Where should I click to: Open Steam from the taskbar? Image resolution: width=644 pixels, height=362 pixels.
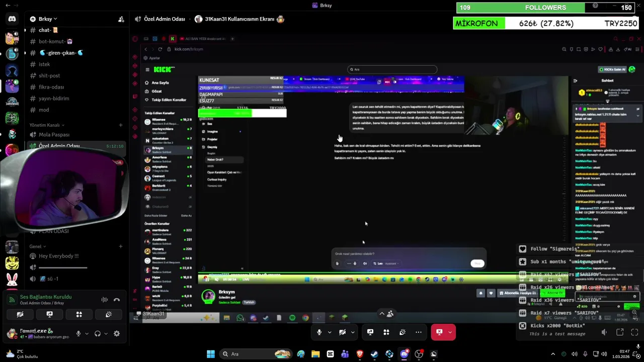pos(374,354)
